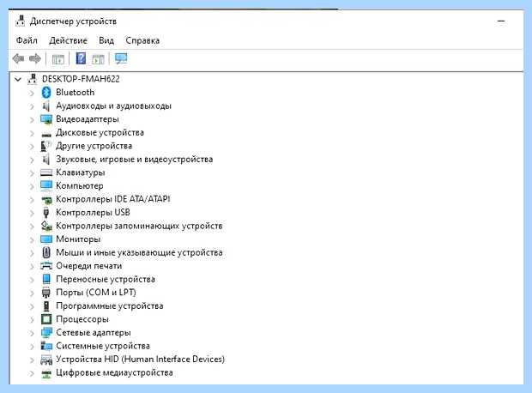Viewport: 532px width, 393px height.
Task: Select the Контроллеры USB row text
Action: [x=93, y=213]
